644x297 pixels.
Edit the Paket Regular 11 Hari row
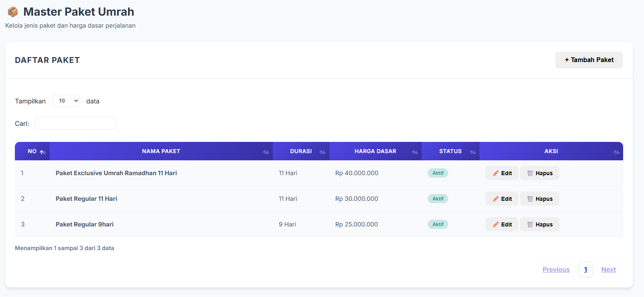pos(502,199)
